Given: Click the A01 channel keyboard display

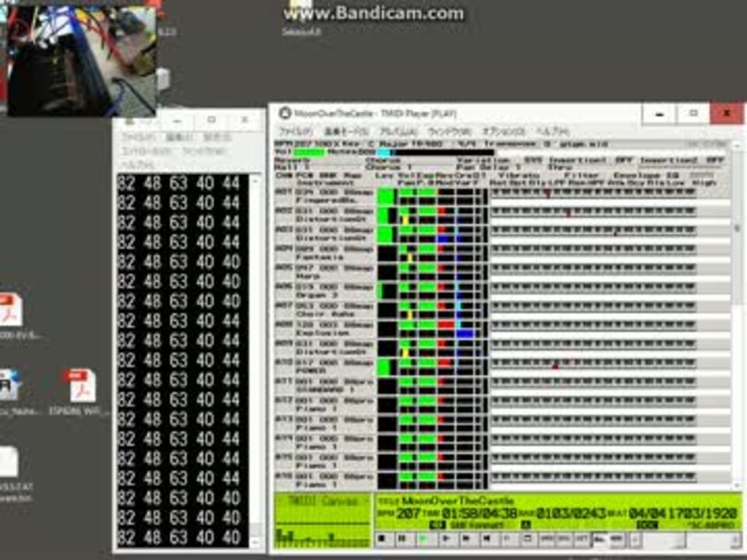Looking at the screenshot, I should pyautogui.click(x=594, y=193).
